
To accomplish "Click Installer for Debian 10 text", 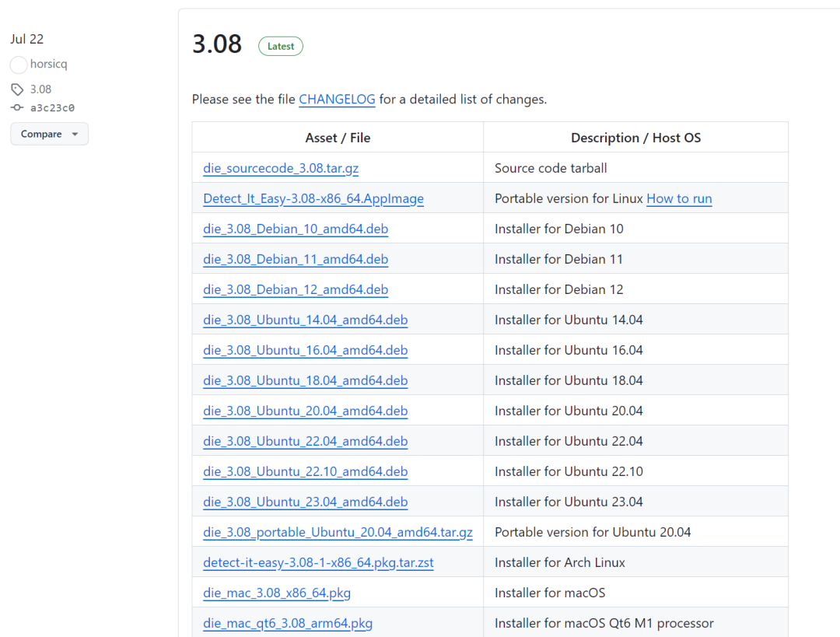I will (558, 229).
